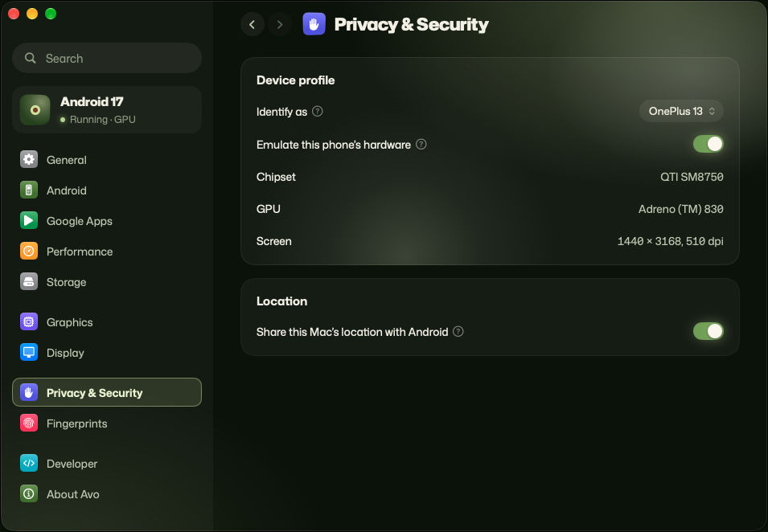Click the green zoom window button
The height and width of the screenshot is (532, 768).
click(x=51, y=14)
